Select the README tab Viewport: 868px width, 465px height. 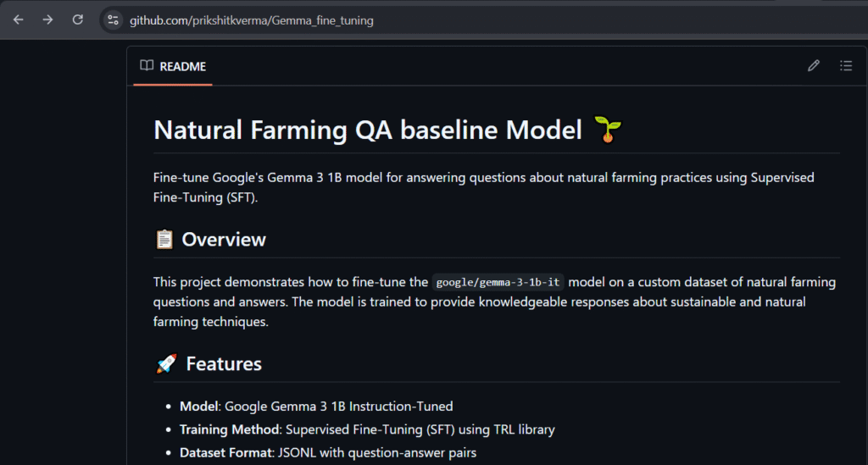coord(173,66)
